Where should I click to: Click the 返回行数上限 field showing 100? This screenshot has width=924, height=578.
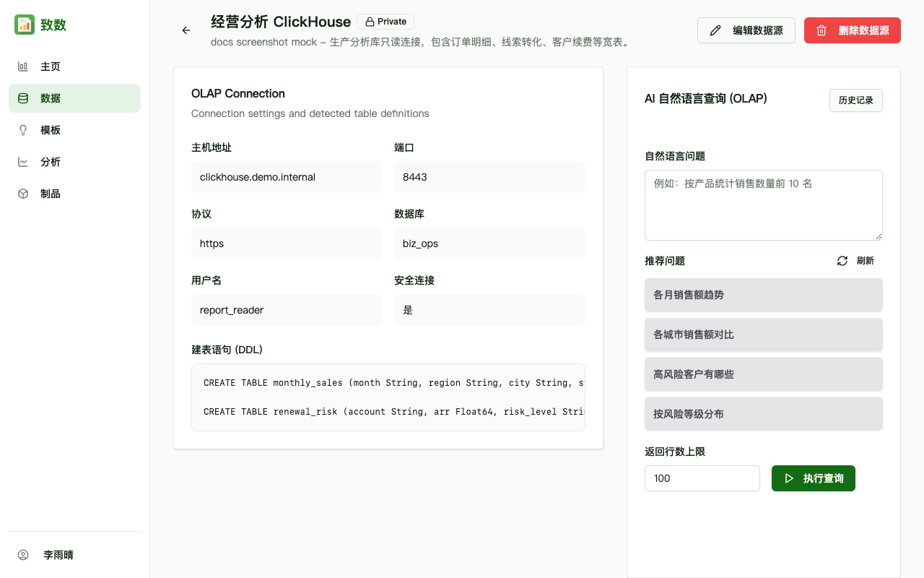tap(702, 478)
